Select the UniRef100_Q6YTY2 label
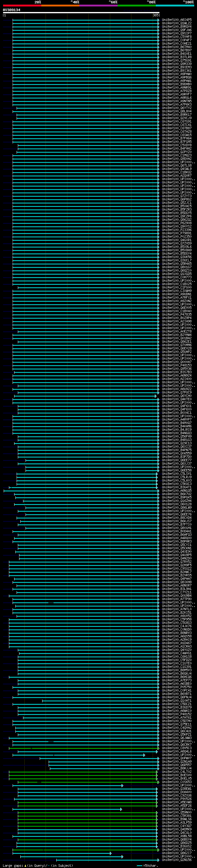 point(177,108)
